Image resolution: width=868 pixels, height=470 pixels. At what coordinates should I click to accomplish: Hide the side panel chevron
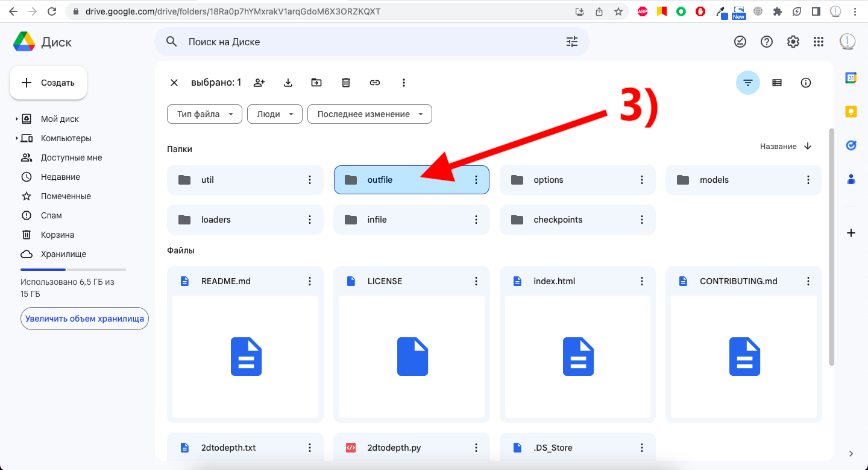(851, 453)
